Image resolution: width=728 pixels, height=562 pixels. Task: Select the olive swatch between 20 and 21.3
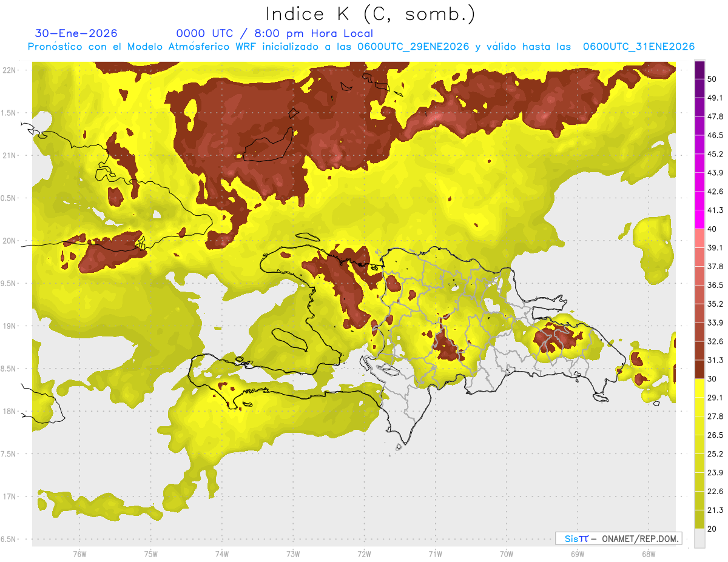(699, 520)
